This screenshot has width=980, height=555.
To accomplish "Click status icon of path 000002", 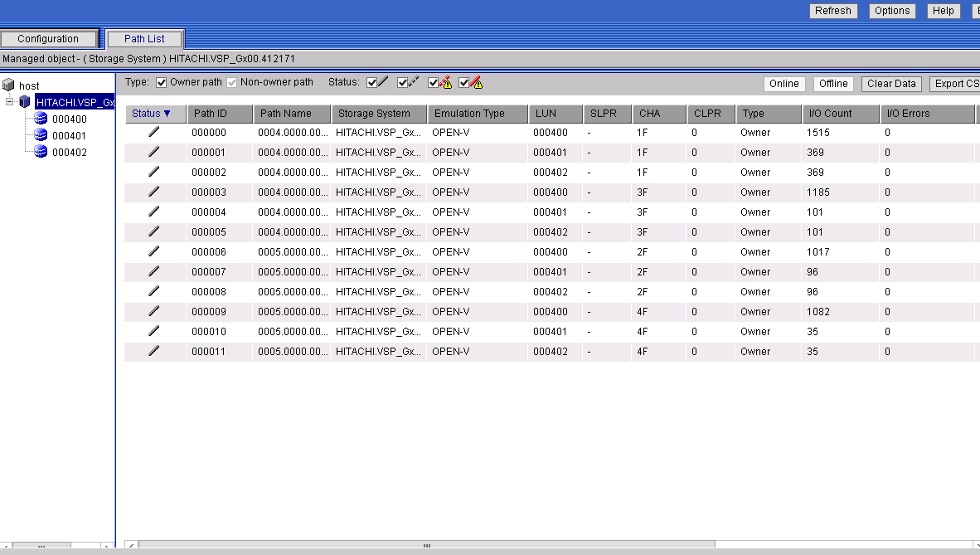I will tap(153, 172).
